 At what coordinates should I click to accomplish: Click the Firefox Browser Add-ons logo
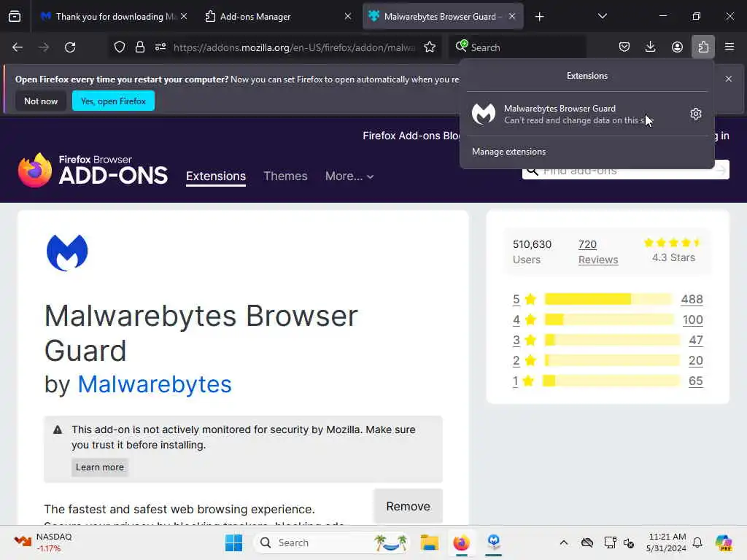(x=93, y=170)
